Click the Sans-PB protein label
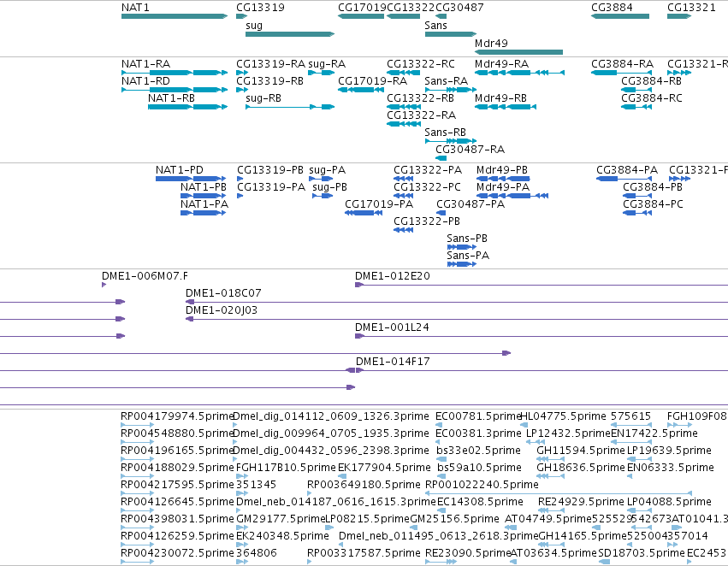Image resolution: width=728 pixels, height=566 pixels. coord(467,239)
